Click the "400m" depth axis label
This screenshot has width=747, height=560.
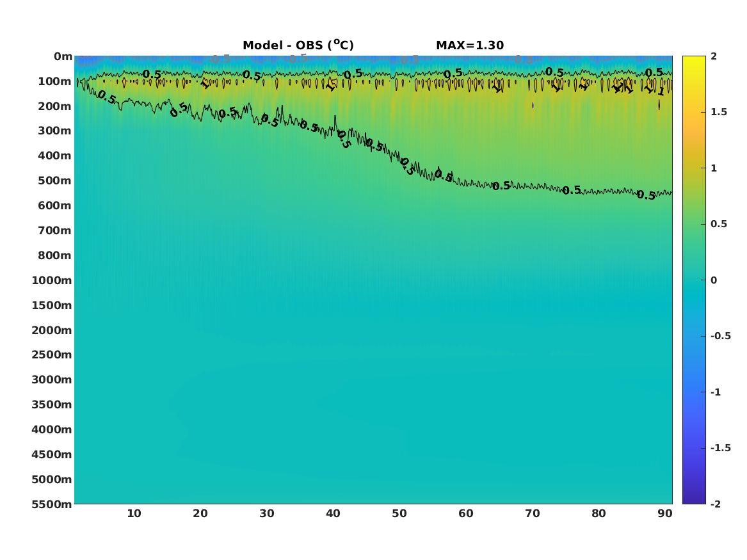coord(55,156)
